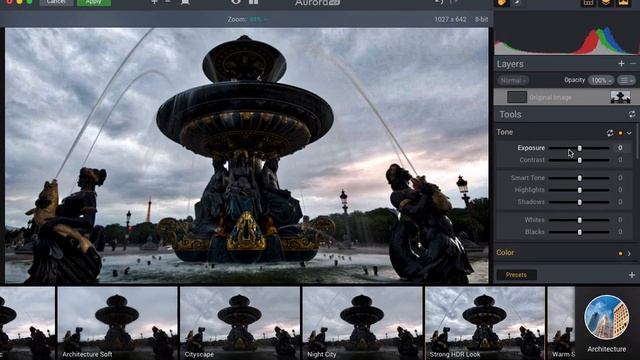Toggle the Tone section on/off dot

[x=620, y=133]
